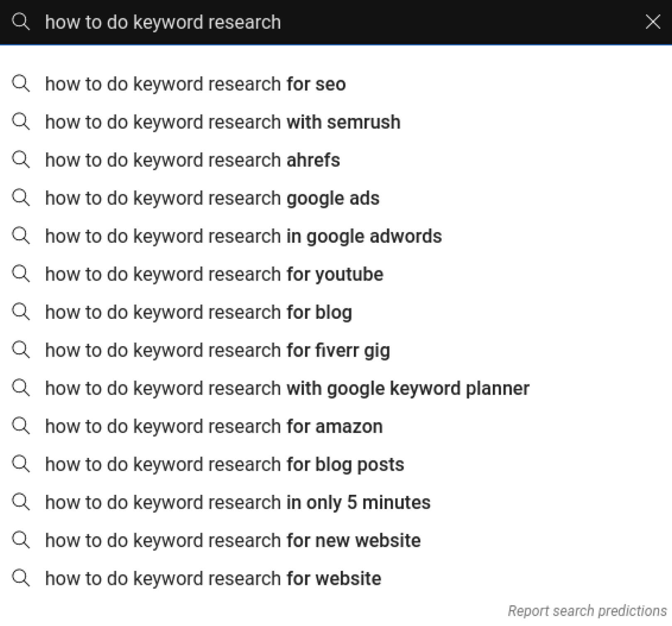Viewport: 672px width, 626px height.
Task: Click magnifier icon beside "for seo" suggestion
Action: (21, 84)
